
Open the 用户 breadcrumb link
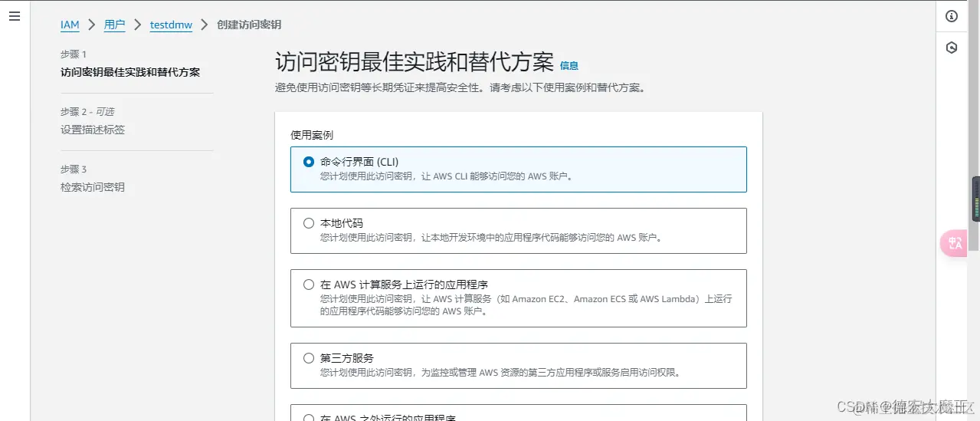[115, 25]
